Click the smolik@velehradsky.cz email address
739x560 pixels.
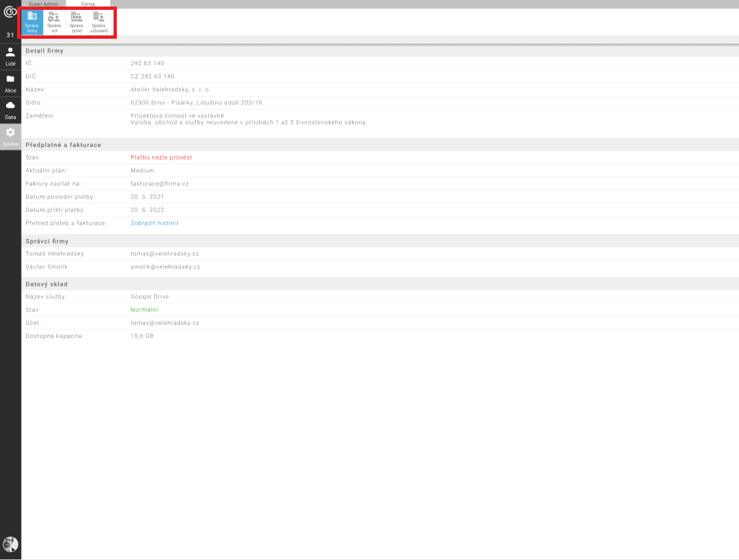(x=165, y=267)
